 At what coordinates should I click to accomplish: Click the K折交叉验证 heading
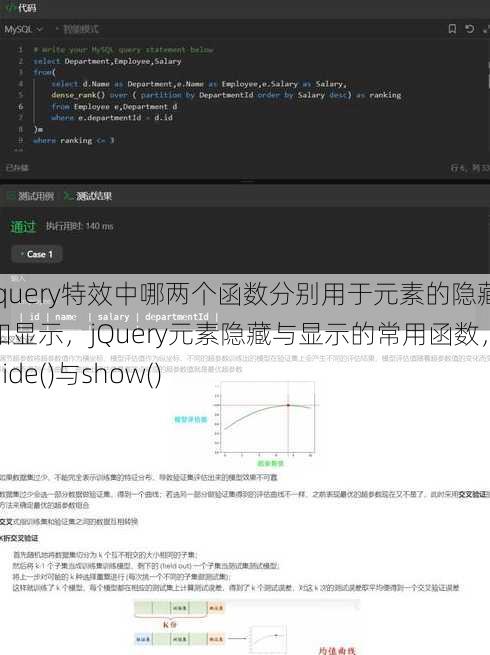pos(19,538)
